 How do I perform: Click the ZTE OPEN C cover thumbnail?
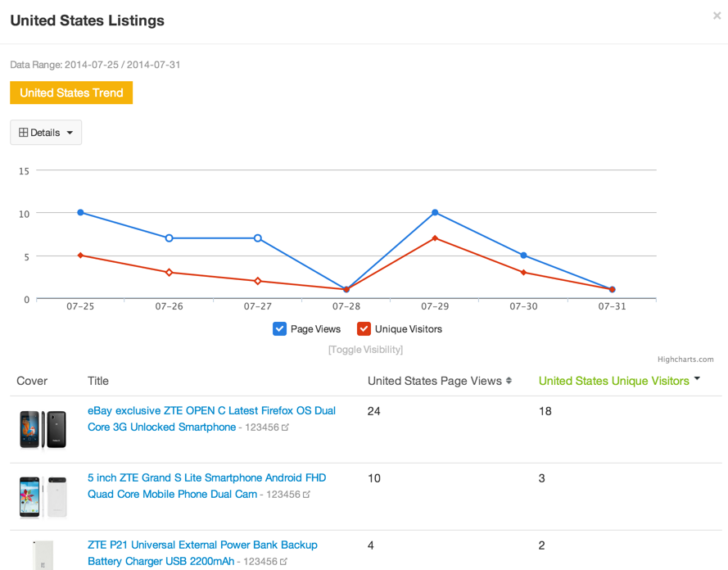[43, 430]
